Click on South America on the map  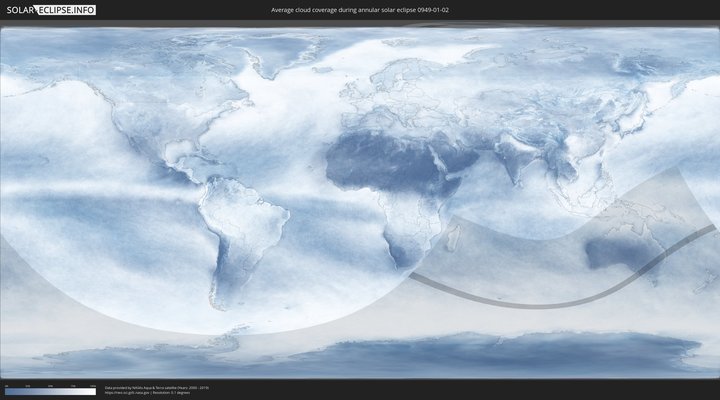240,230
